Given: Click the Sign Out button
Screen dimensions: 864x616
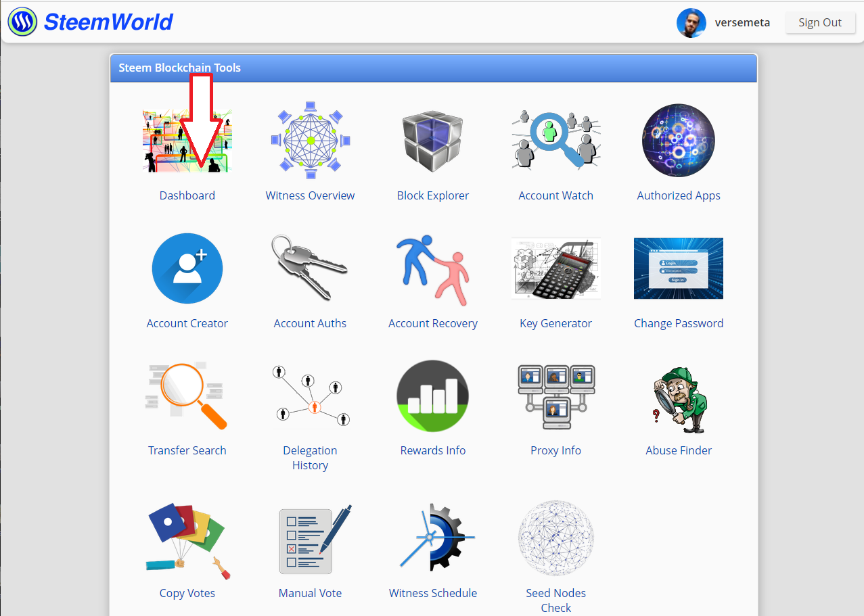Looking at the screenshot, I should pyautogui.click(x=820, y=22).
